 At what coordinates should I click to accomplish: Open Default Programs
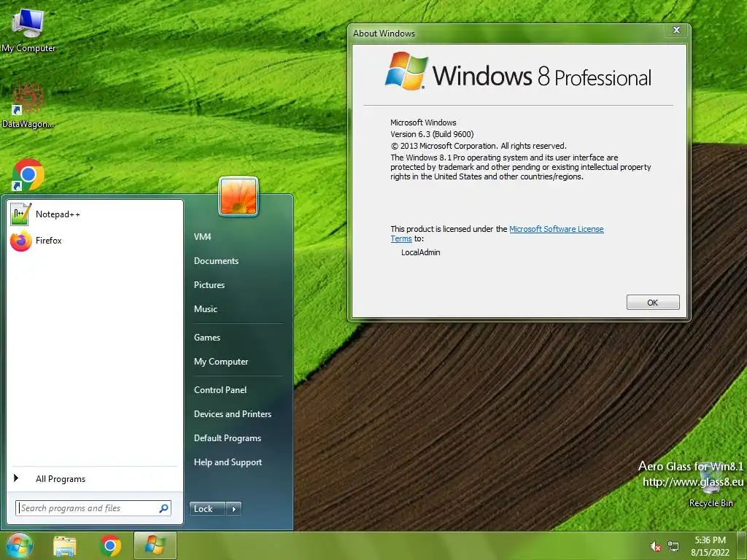228,438
